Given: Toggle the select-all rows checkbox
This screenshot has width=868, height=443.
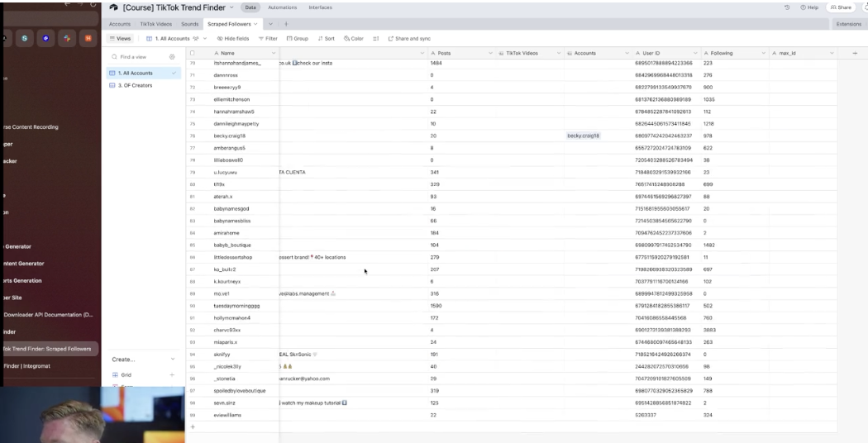Looking at the screenshot, I should (192, 53).
